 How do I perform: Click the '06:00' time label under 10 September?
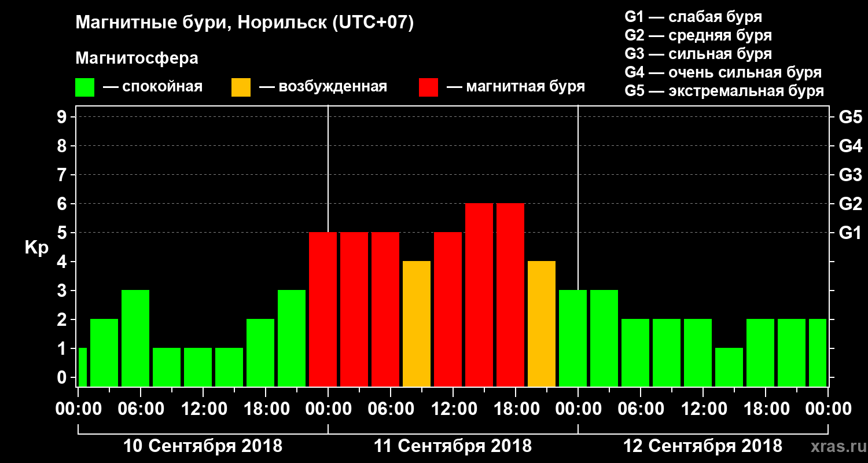[140, 409]
